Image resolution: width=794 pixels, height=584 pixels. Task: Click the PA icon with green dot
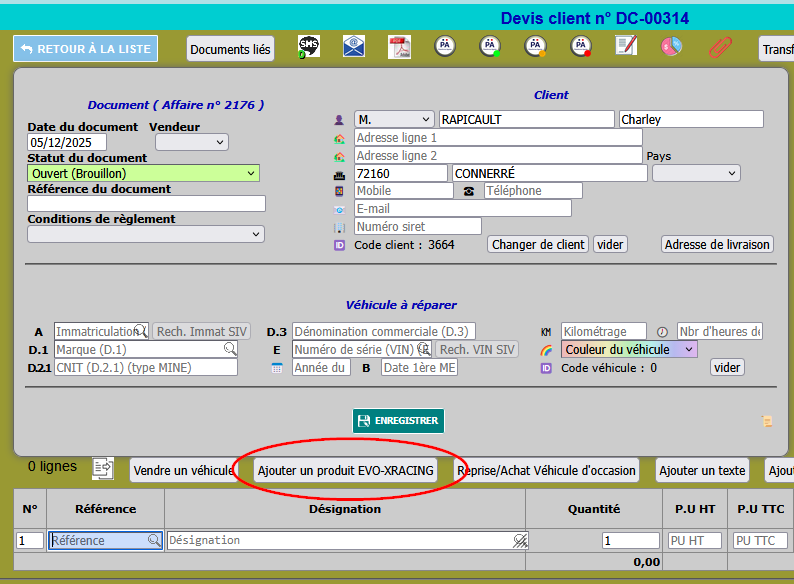[x=490, y=47]
